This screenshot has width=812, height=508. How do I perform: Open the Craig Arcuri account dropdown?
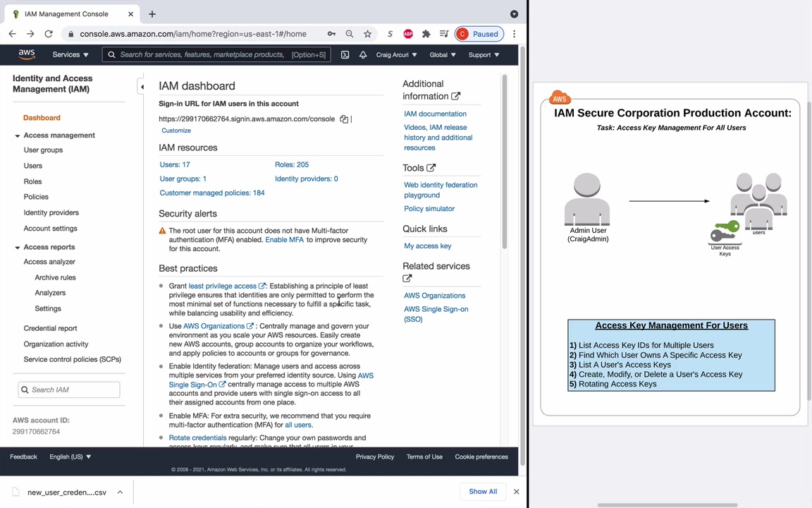pos(396,54)
